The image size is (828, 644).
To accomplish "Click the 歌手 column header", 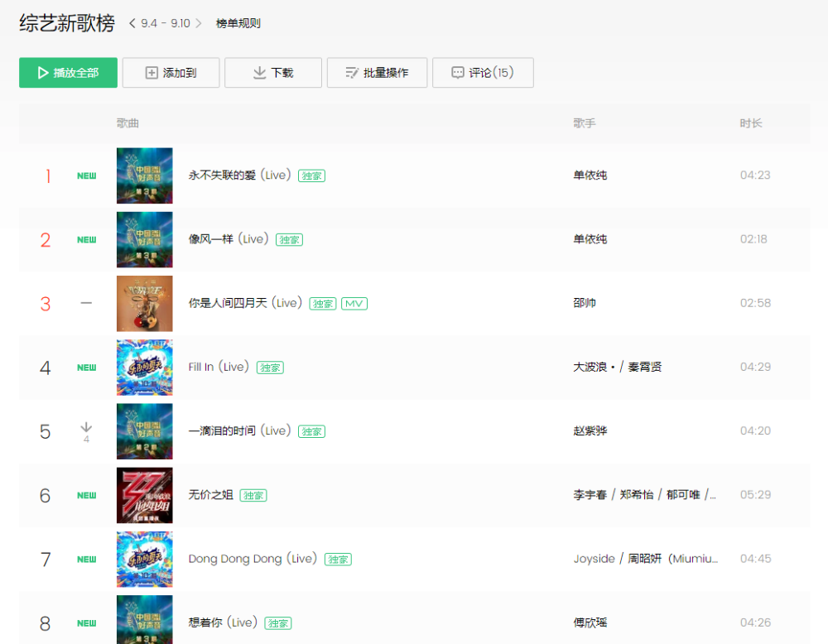I will coord(585,123).
